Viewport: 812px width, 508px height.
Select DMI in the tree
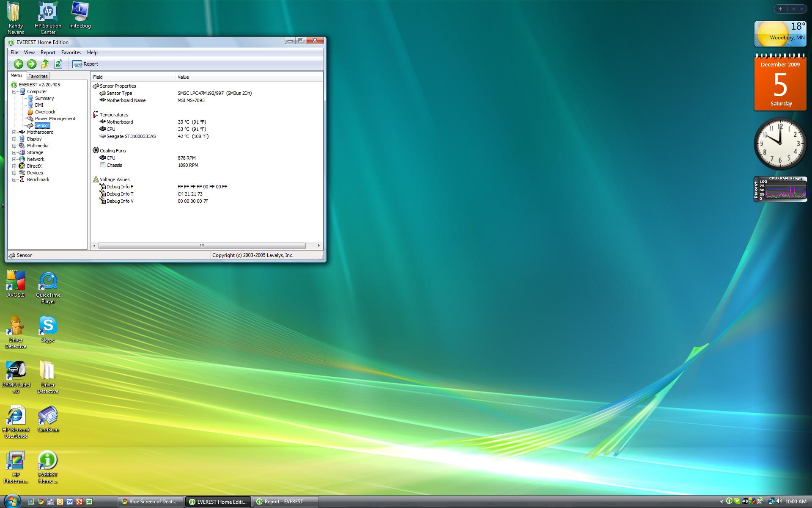click(x=39, y=105)
